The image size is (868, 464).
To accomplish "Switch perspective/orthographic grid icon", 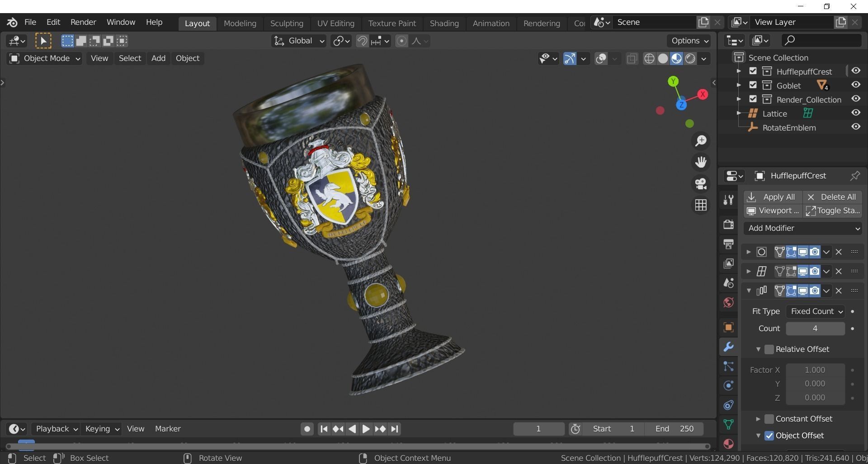I will click(x=701, y=205).
